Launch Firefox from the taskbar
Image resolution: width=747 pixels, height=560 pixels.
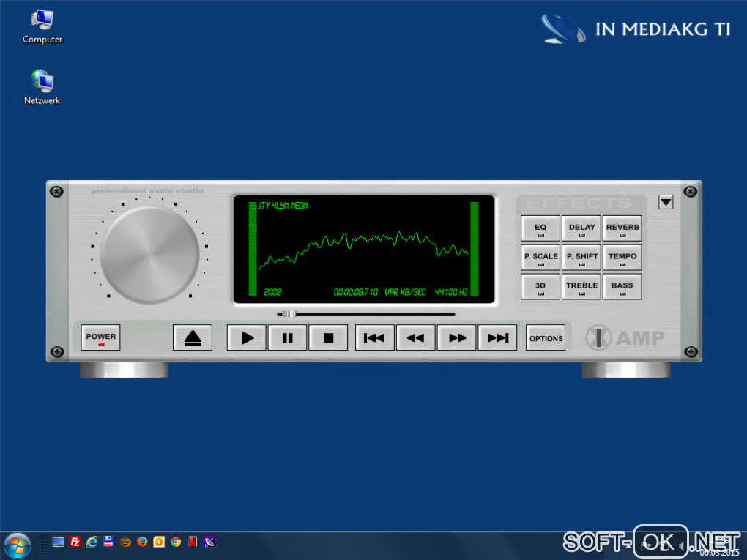click(142, 542)
